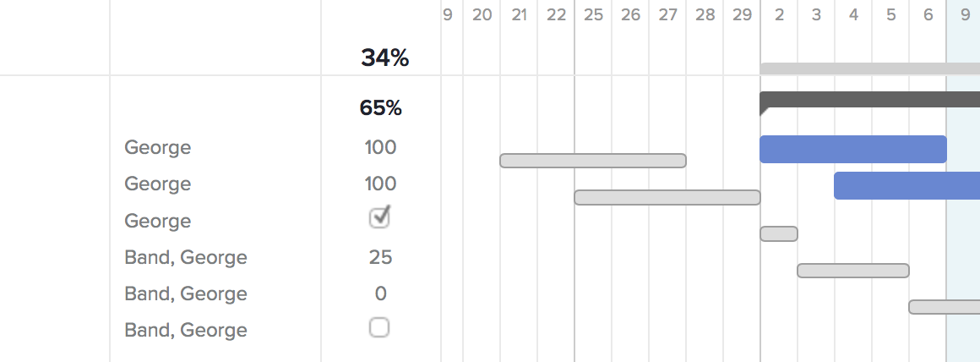Edit the 25 percent complete value
Viewport: 980px width, 362px height.
pos(380,257)
